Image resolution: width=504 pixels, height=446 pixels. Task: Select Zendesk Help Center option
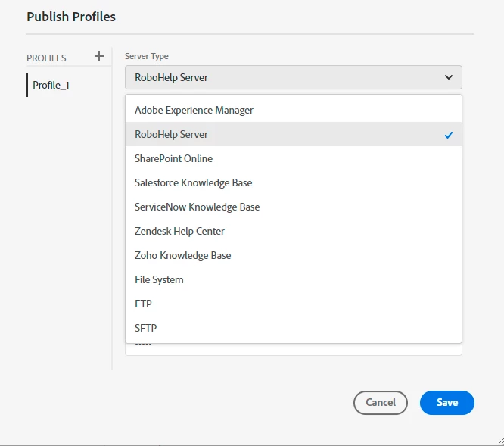click(x=180, y=231)
